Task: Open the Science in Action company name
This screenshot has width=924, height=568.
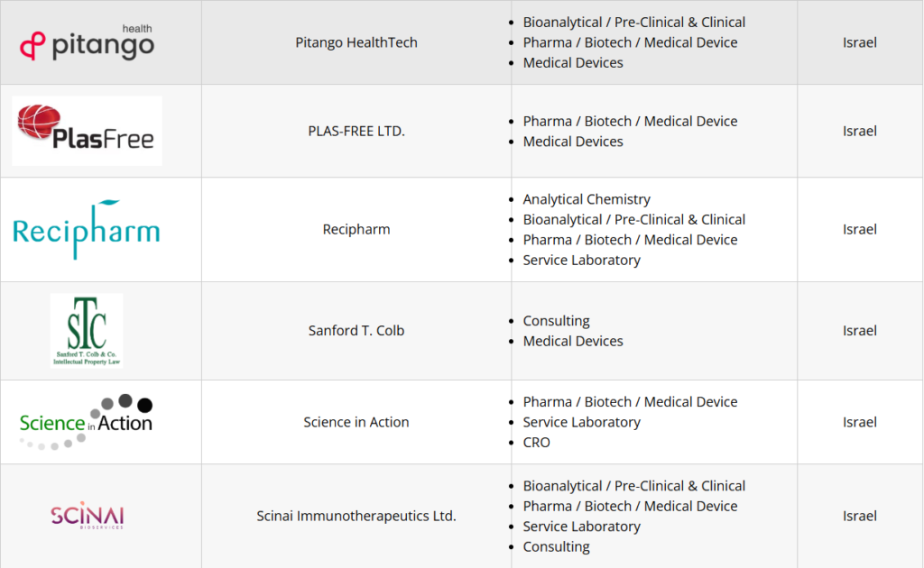Action: pos(356,422)
